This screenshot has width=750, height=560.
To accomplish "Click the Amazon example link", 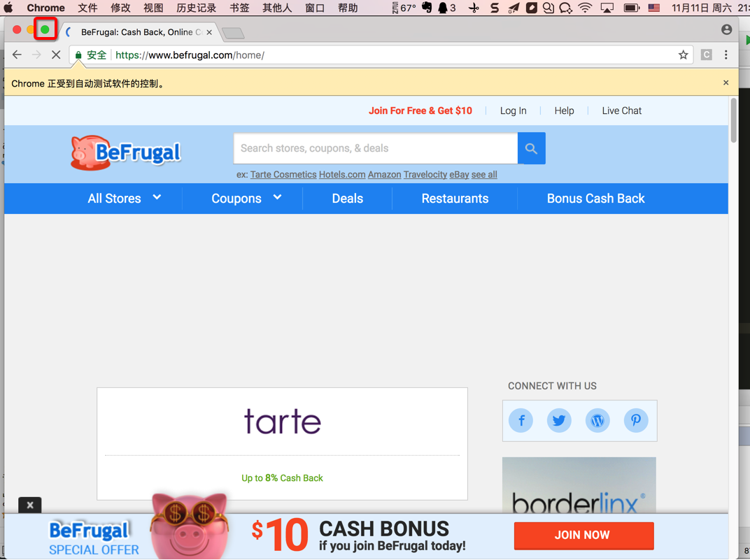I will tap(384, 174).
